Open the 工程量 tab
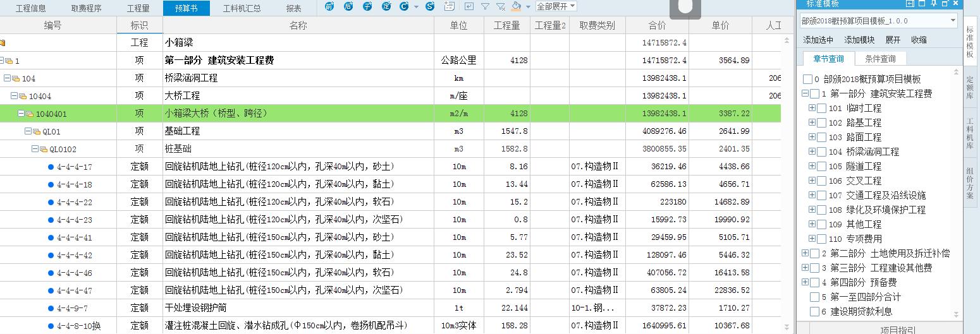Image resolution: width=980 pixels, height=334 pixels. click(x=138, y=8)
